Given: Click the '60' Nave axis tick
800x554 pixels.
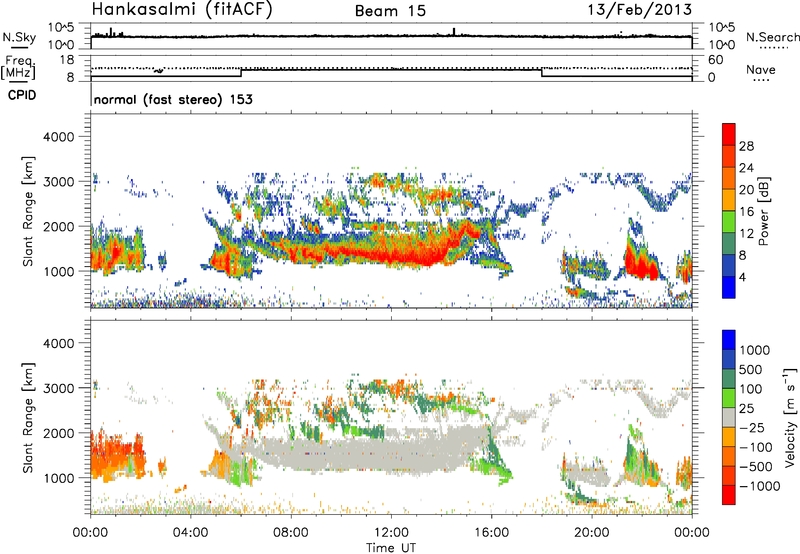Looking at the screenshot, I should tap(715, 60).
